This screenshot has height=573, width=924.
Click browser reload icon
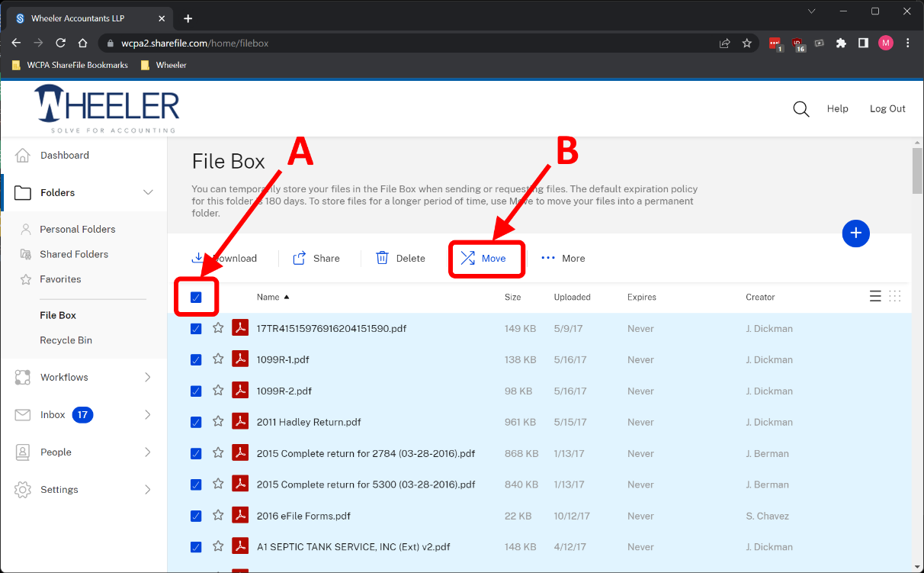pos(60,43)
